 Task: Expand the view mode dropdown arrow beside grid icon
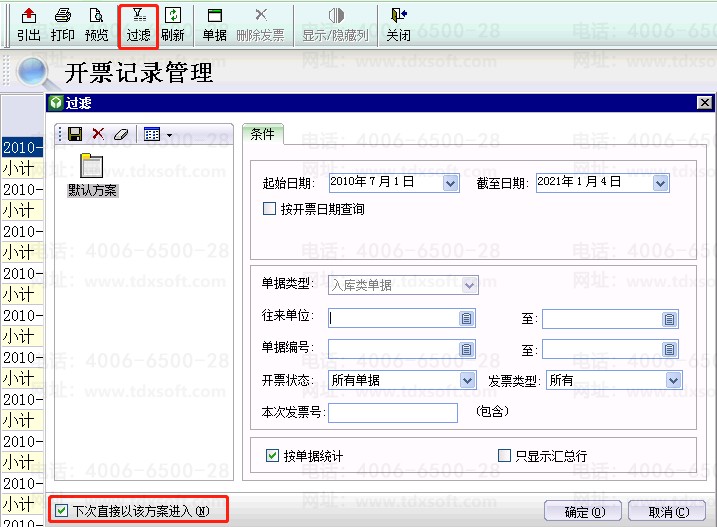coord(170,135)
